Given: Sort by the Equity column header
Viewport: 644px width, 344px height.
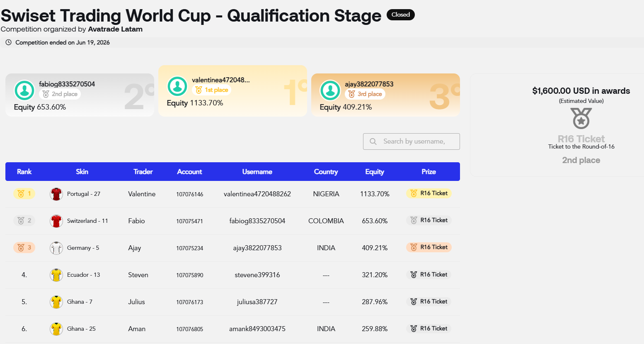Looking at the screenshot, I should 375,172.
